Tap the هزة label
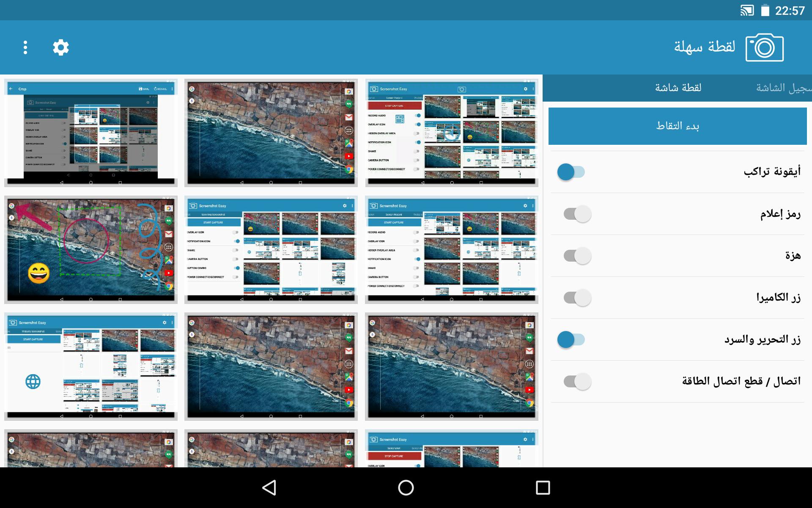The height and width of the screenshot is (508, 812). tap(793, 256)
